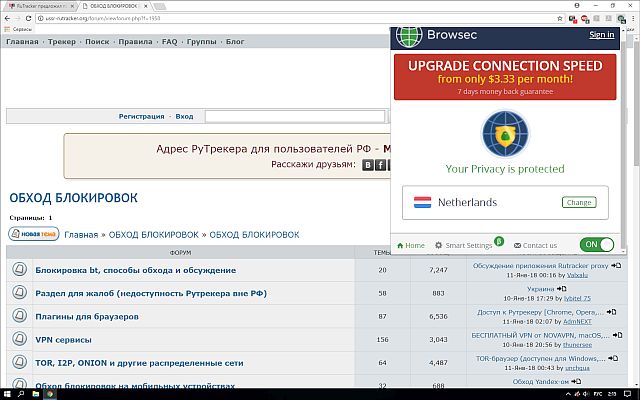Screen dimensions: 640x400
Task: Open Smart Settings in Browsec popup
Action: coord(468,245)
